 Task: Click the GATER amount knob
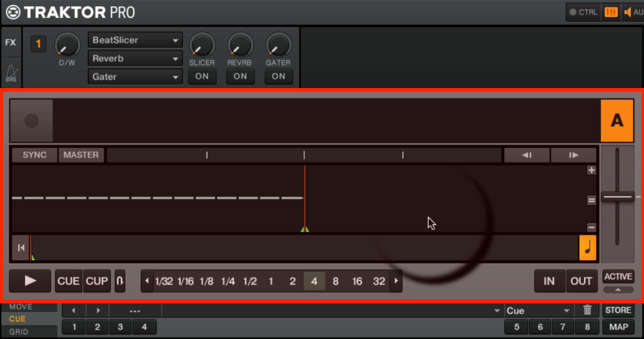click(x=278, y=45)
